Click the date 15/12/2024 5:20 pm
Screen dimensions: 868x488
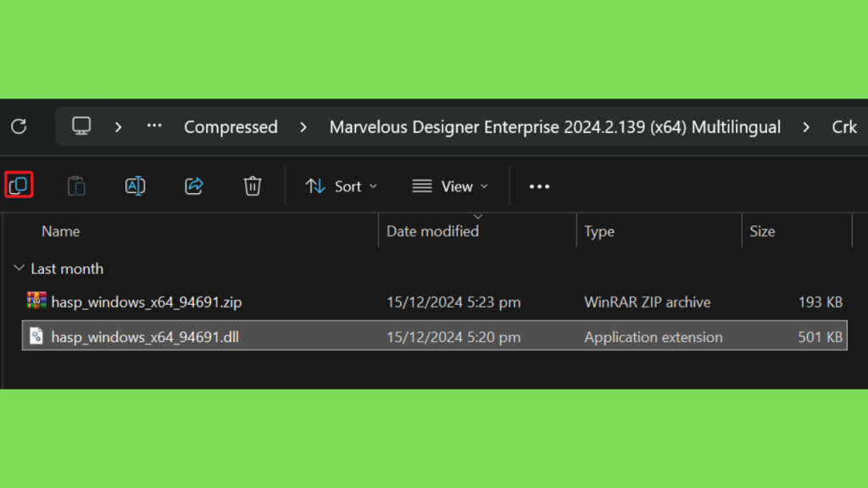453,337
